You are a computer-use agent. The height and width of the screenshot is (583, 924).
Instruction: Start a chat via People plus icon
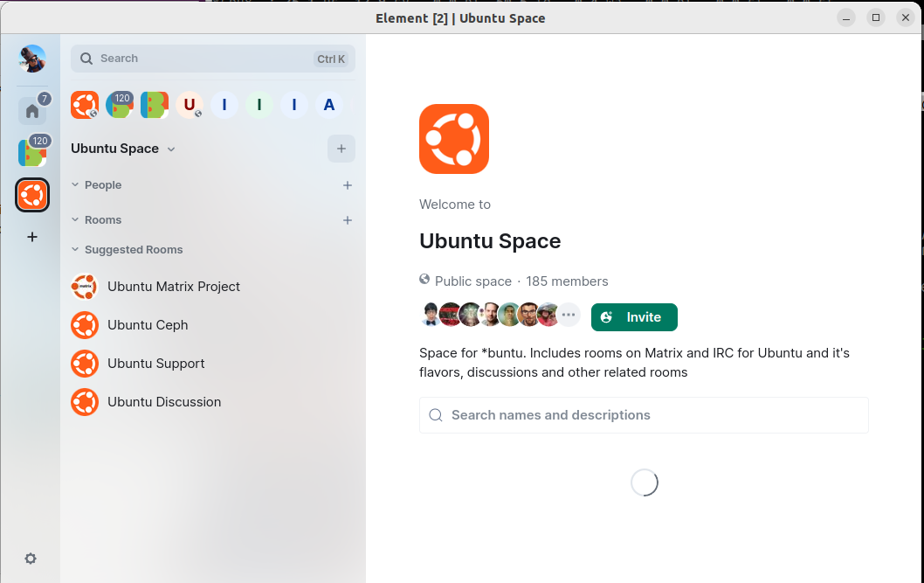coord(348,185)
